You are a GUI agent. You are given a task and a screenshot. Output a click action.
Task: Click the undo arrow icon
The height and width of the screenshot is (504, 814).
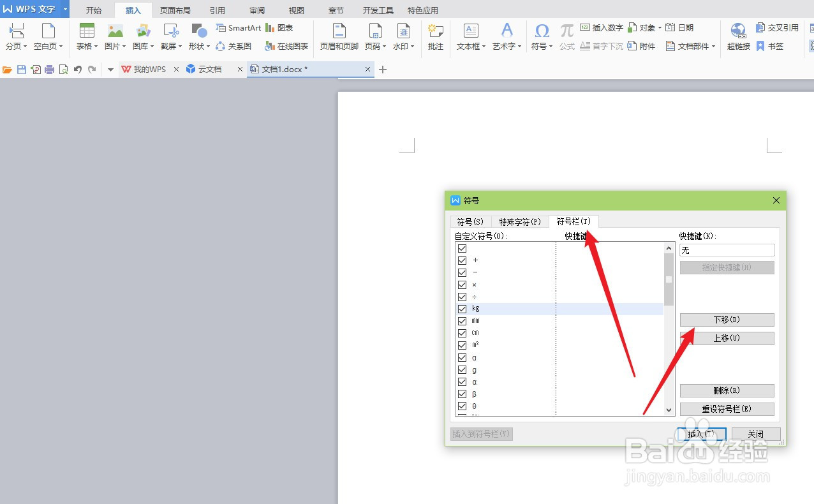click(x=77, y=70)
